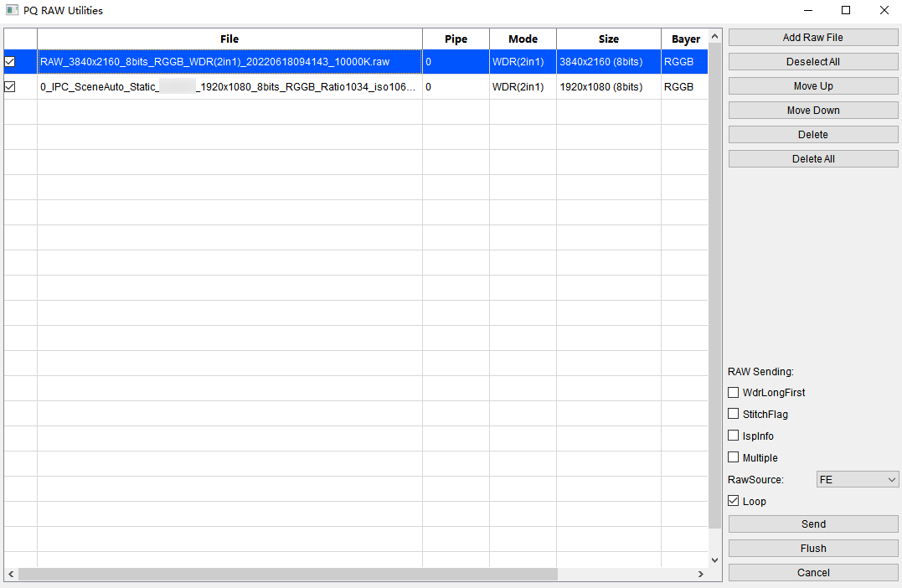This screenshot has height=588, width=902.
Task: Open the RawSource FE dropdown
Action: point(857,480)
